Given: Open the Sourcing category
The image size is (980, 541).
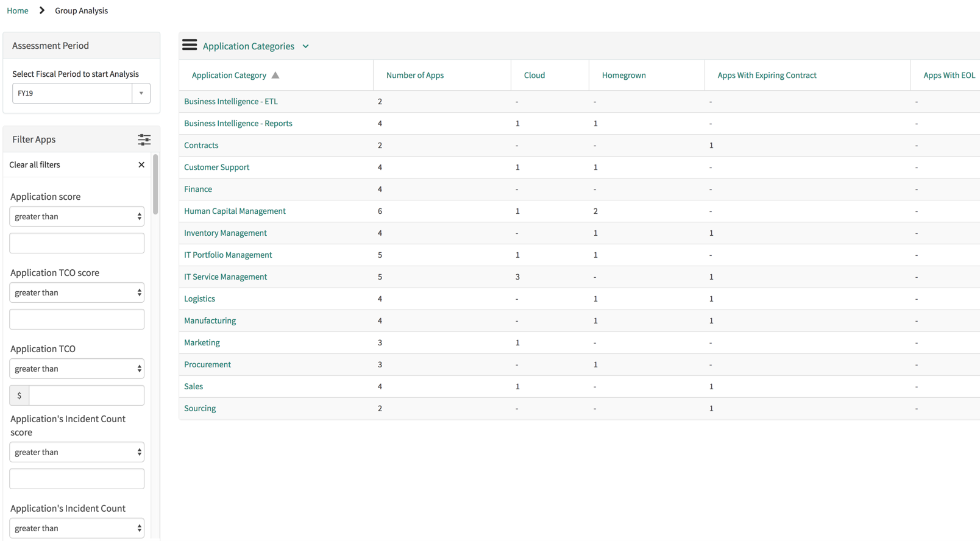Looking at the screenshot, I should tap(200, 409).
